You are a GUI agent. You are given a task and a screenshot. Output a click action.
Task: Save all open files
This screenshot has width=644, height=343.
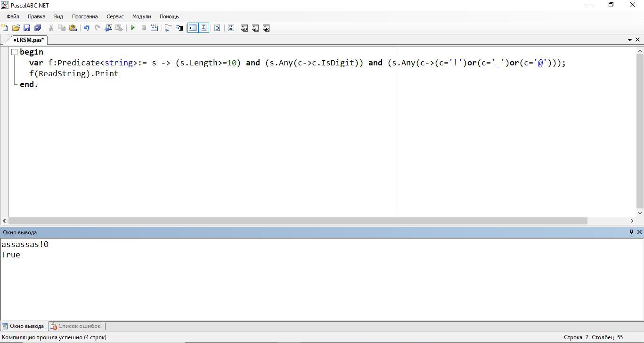tap(38, 28)
